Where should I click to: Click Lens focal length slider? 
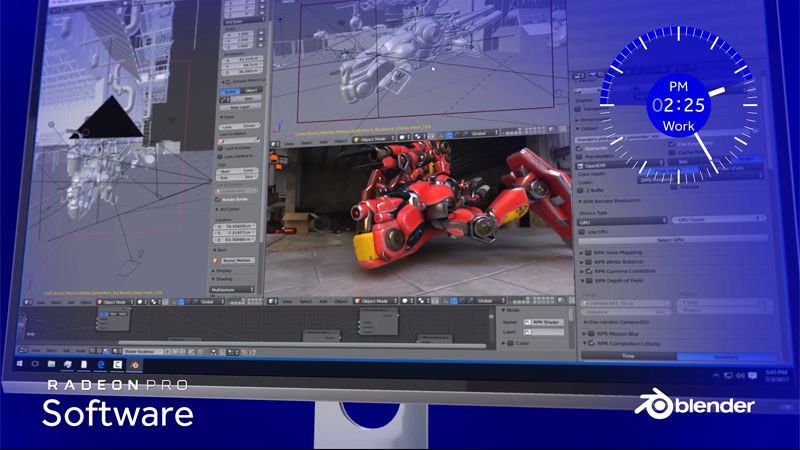(240, 126)
